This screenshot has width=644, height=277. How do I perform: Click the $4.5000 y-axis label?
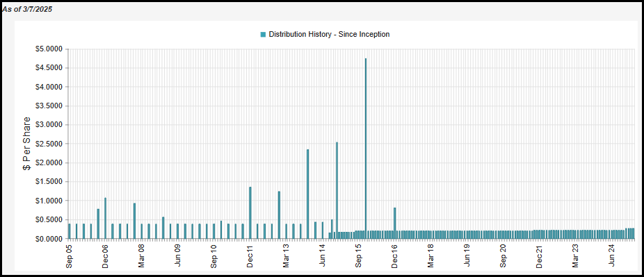click(49, 68)
